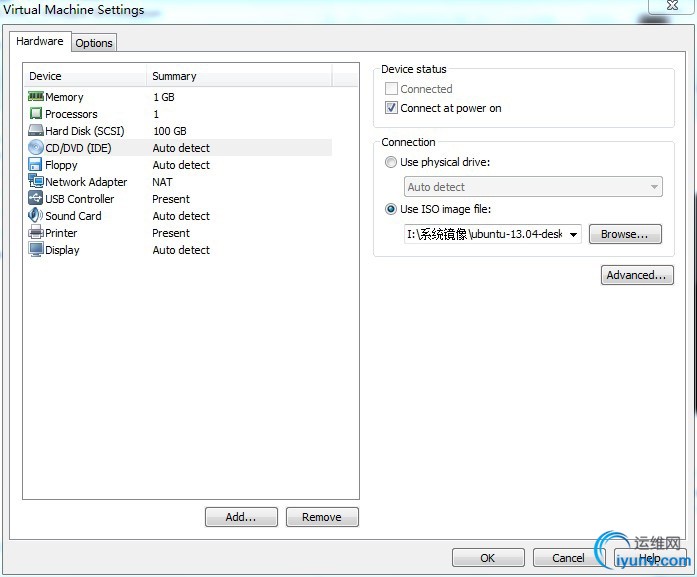
Task: Switch to the Hardware tab
Action: [x=40, y=41]
